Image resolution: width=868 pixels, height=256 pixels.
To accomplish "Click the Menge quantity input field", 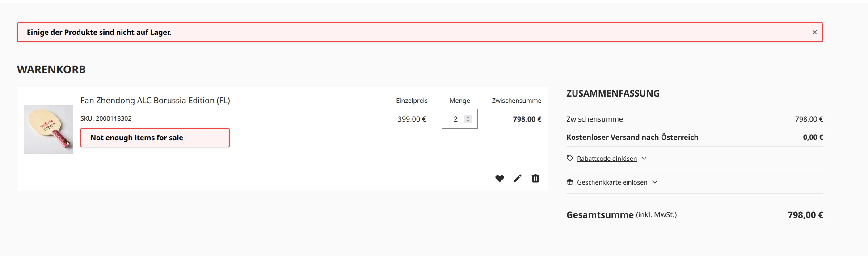I will [x=459, y=119].
